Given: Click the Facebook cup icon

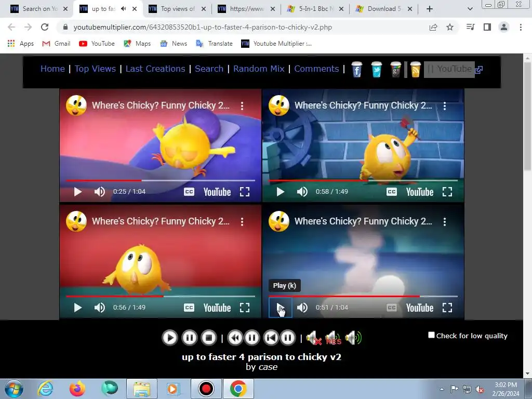Looking at the screenshot, I should (356, 70).
